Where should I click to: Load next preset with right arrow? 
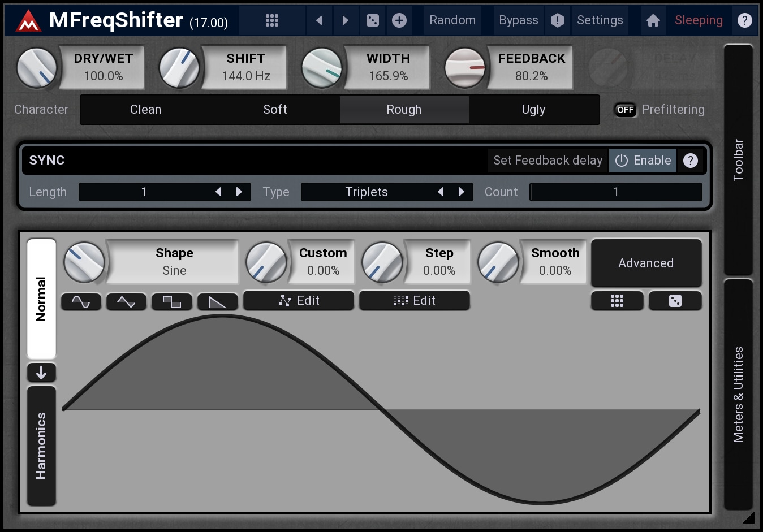346,21
